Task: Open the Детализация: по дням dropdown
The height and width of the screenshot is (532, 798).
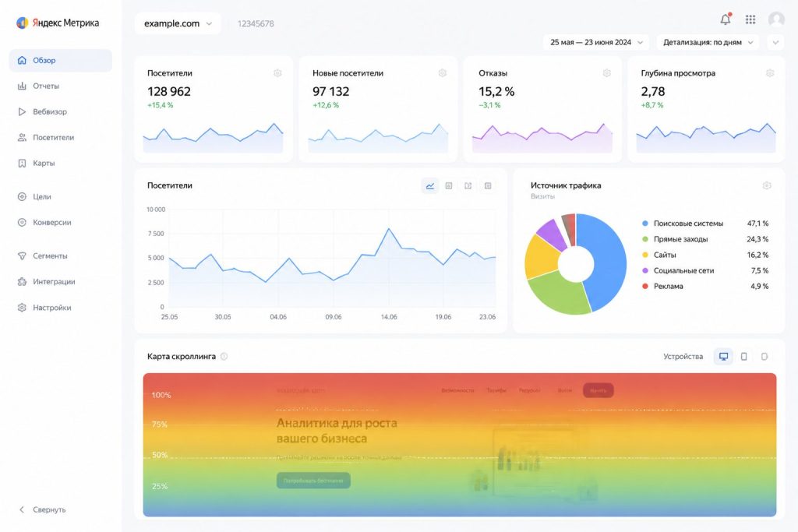Action: tap(708, 42)
